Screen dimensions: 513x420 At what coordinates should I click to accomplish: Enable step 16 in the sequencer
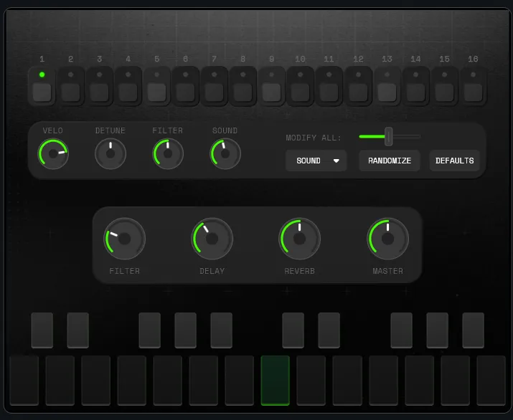click(x=473, y=92)
